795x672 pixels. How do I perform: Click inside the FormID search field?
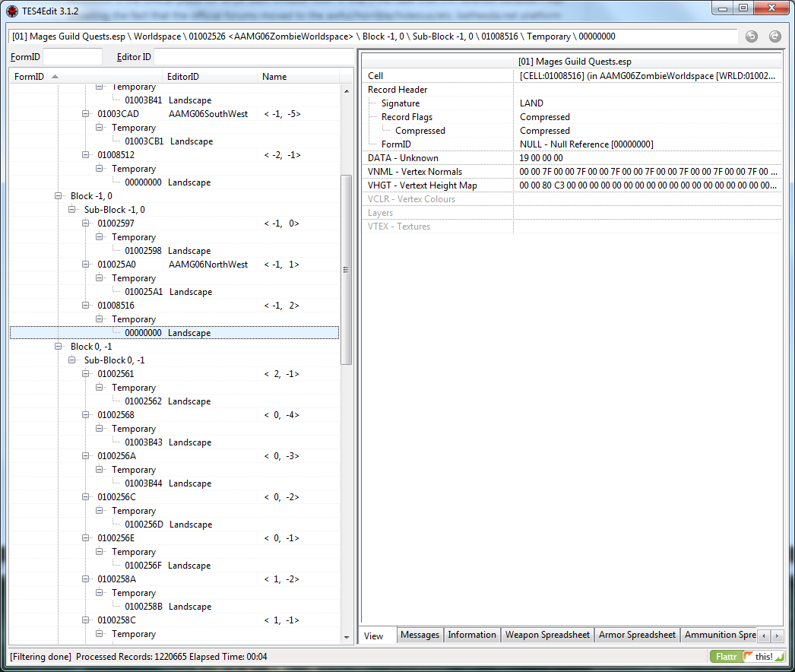pos(72,55)
